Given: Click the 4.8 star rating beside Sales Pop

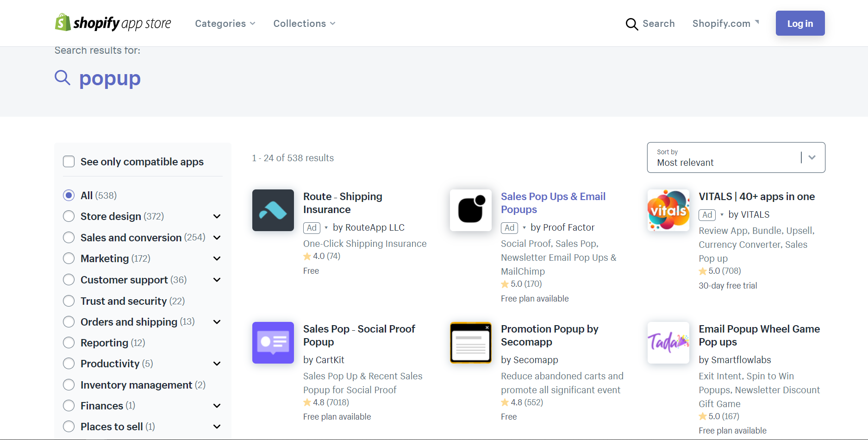Looking at the screenshot, I should [x=326, y=402].
